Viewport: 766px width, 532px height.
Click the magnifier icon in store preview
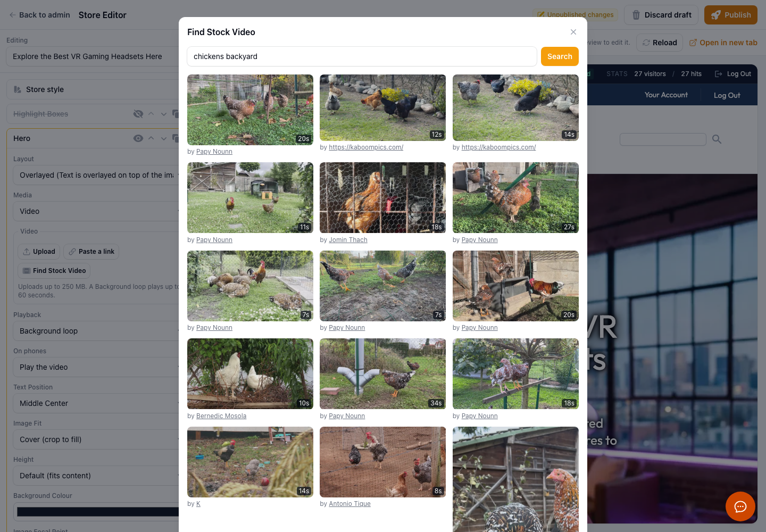click(717, 139)
